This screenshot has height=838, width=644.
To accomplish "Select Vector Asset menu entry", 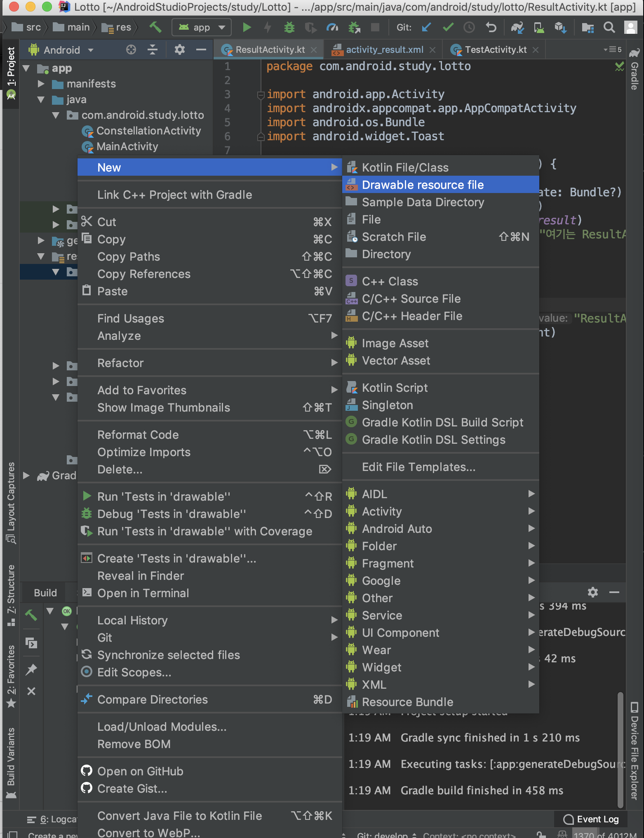I will [441, 360].
